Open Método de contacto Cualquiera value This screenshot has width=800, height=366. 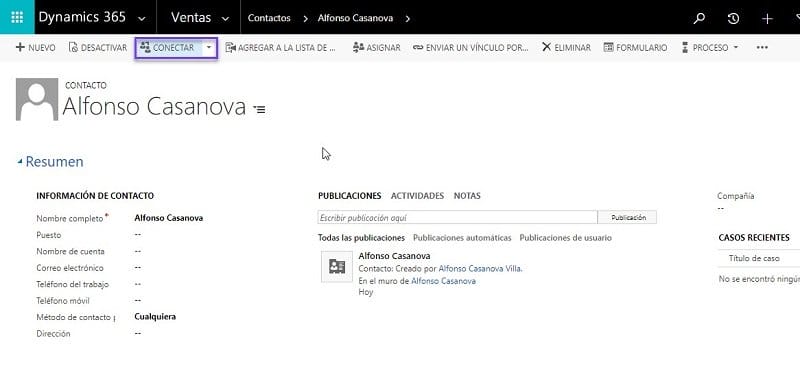[155, 317]
